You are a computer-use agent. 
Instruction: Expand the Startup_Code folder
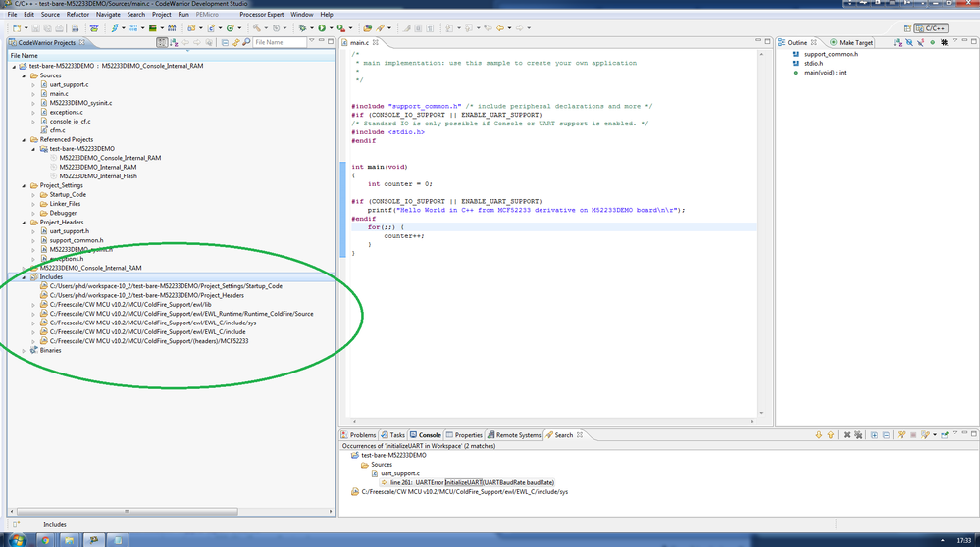click(33, 195)
